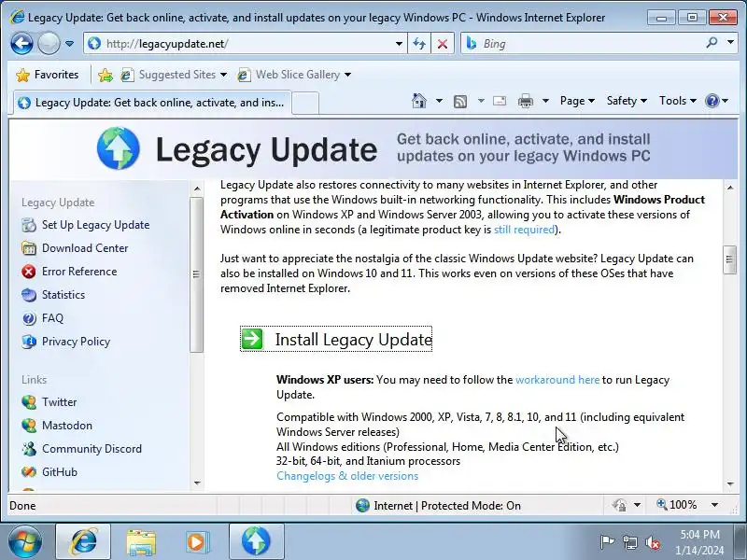Click the muted volume tray icon

point(653,542)
